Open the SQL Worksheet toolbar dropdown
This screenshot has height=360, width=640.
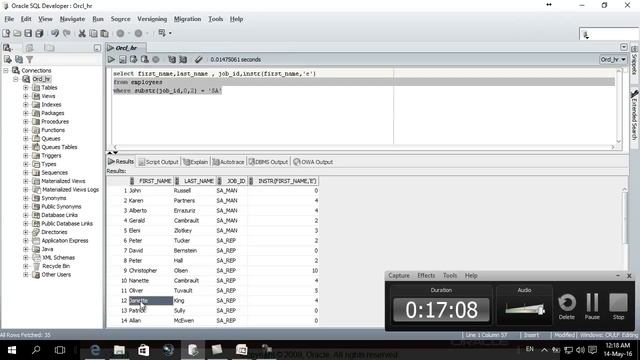170,33
